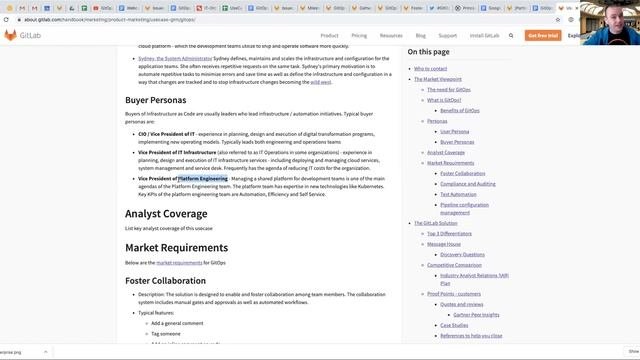
Task: Bookmark this page with the star icon
Action: (x=558, y=20)
